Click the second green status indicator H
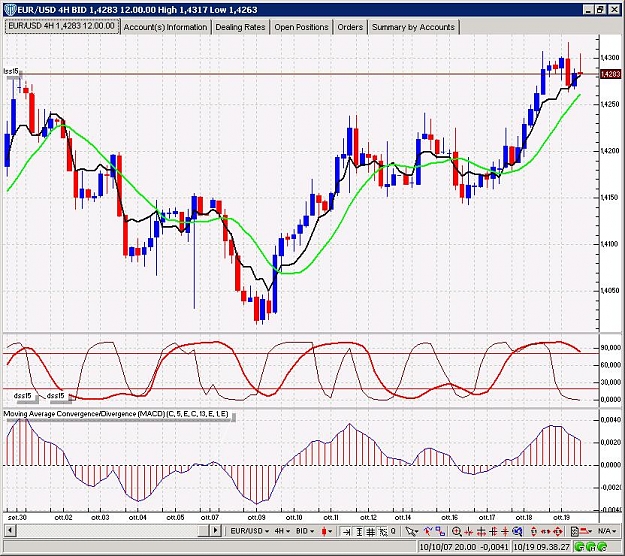 591,547
